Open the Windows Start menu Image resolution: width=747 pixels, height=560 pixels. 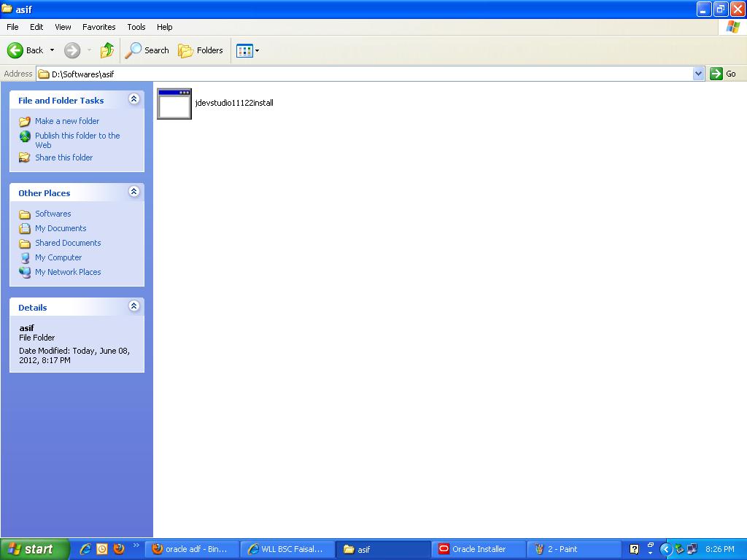[34, 549]
